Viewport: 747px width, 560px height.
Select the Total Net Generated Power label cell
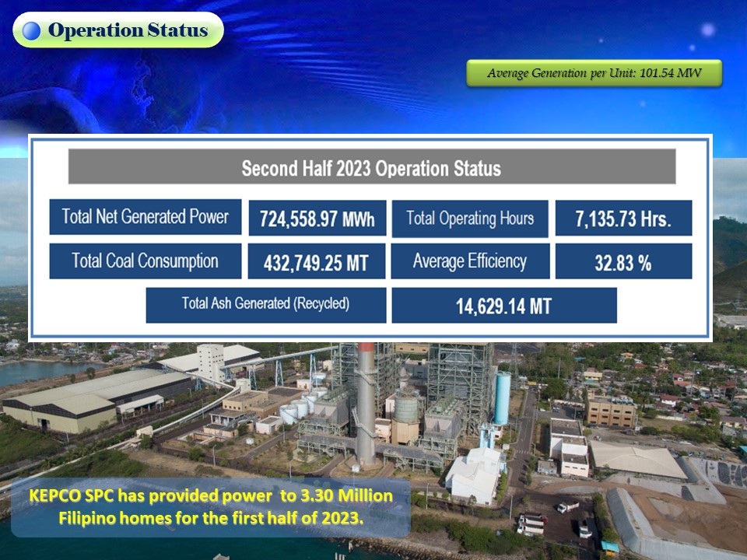click(146, 215)
